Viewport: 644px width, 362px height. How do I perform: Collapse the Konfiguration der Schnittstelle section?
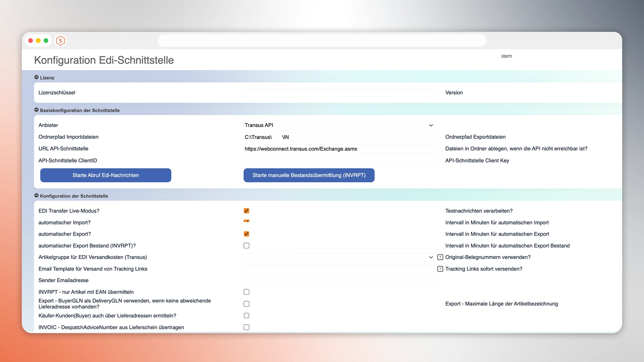pos(36,196)
